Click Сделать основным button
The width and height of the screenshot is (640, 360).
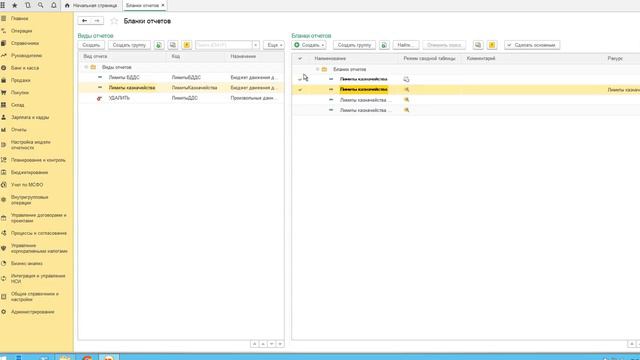pyautogui.click(x=532, y=45)
